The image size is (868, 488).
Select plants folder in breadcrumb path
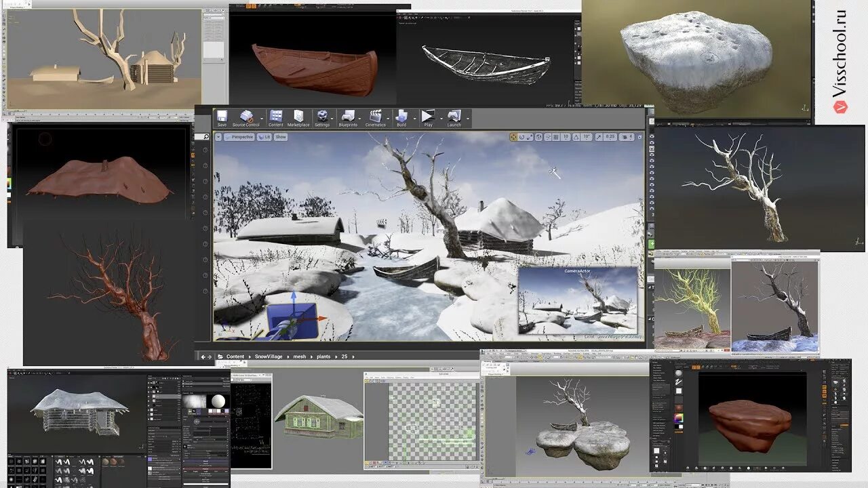(323, 357)
